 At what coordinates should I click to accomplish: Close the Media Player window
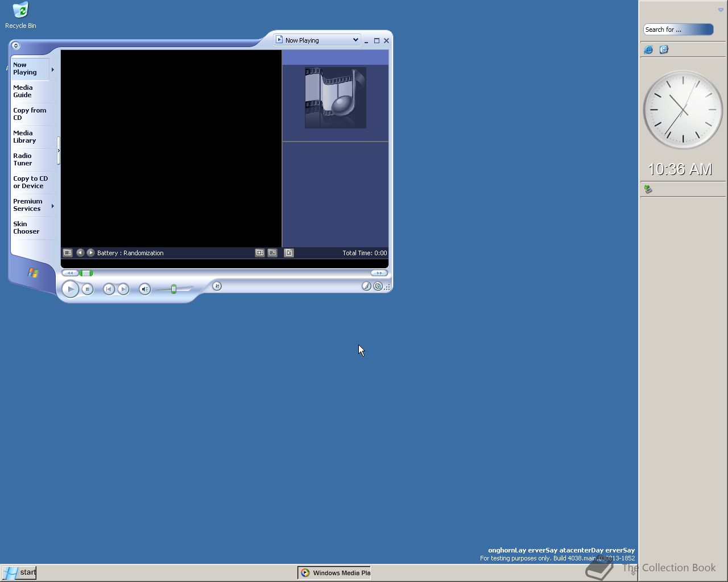(386, 41)
